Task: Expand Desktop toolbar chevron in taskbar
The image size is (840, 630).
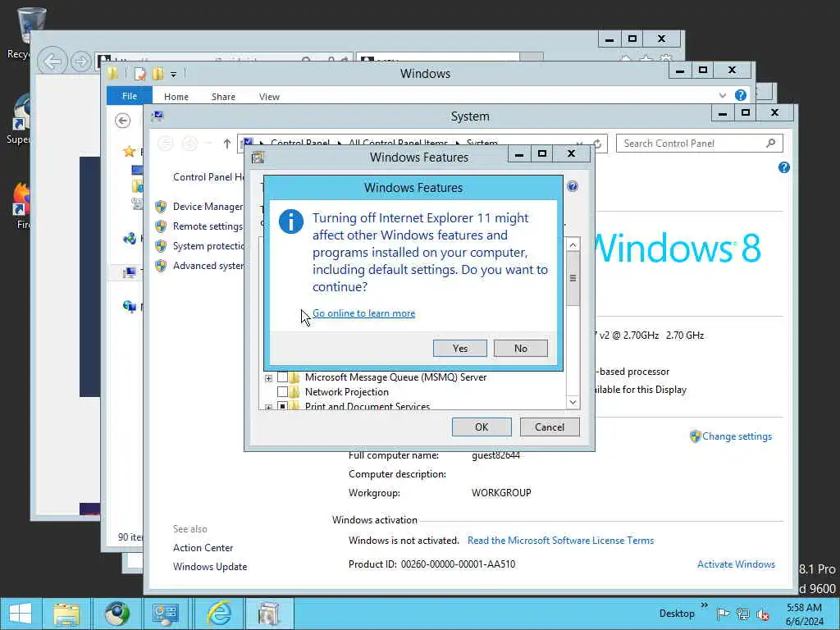Action: point(705,605)
